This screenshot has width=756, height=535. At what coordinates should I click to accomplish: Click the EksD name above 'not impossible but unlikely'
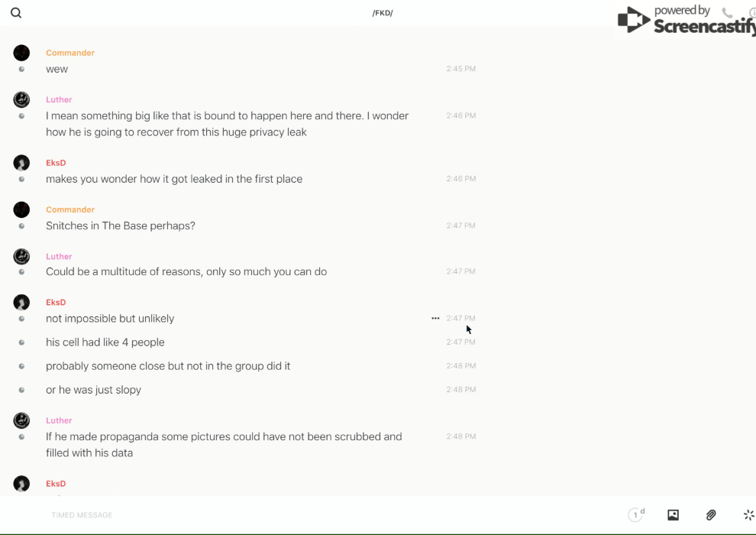coord(56,303)
